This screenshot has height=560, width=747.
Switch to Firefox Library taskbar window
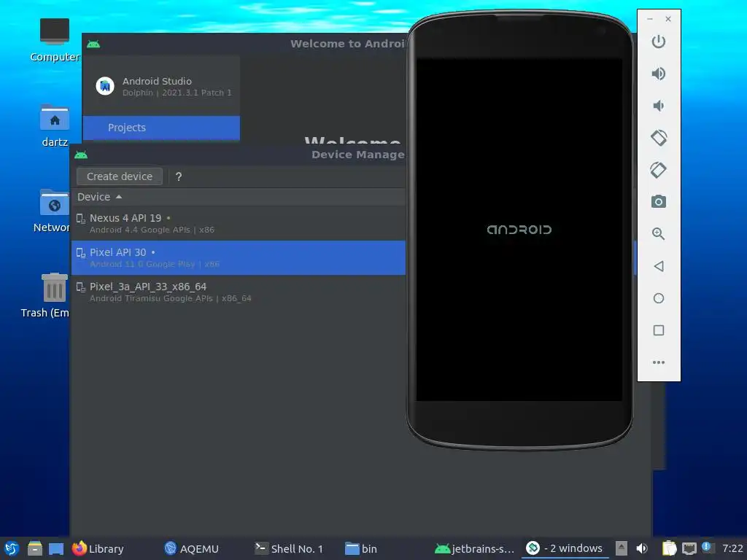98,548
